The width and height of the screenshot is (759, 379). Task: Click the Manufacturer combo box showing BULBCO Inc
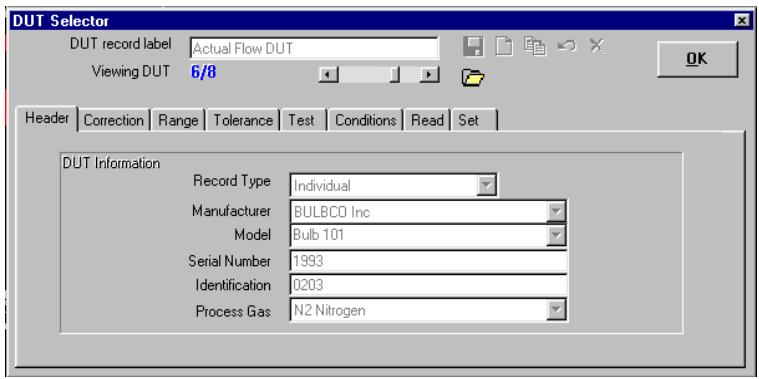(x=428, y=212)
